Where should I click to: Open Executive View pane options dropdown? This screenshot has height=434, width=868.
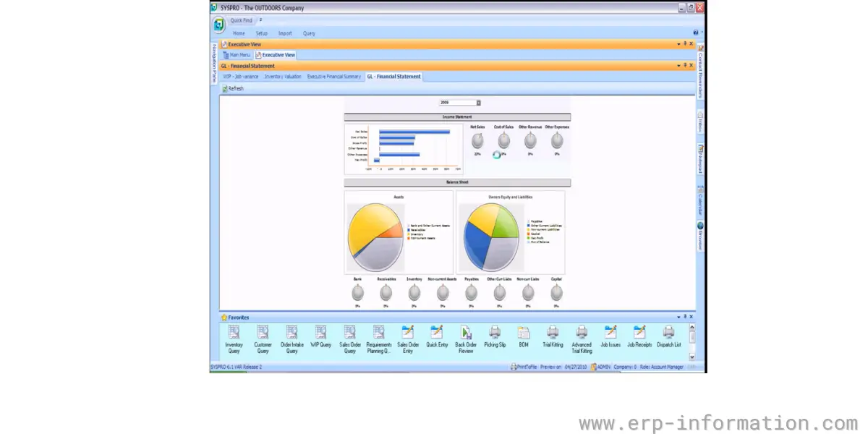pyautogui.click(x=678, y=44)
